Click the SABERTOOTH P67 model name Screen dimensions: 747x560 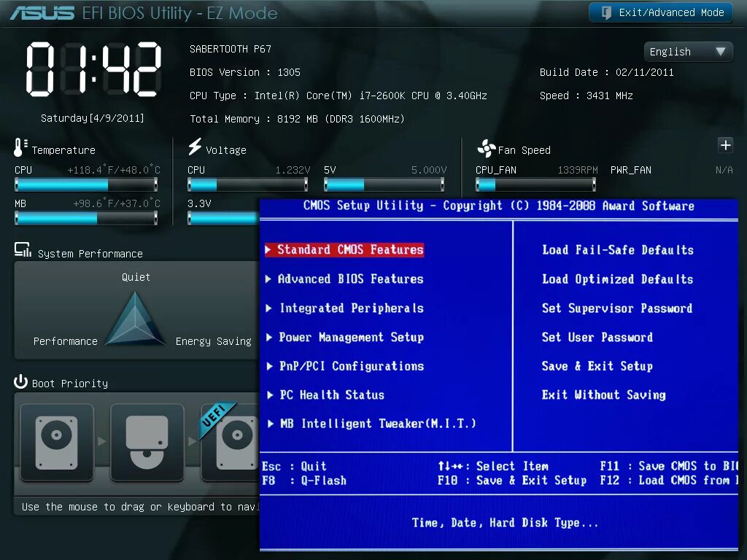[230, 49]
